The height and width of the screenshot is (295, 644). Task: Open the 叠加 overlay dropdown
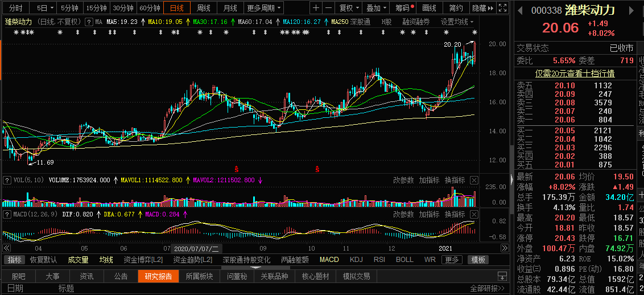[376, 8]
